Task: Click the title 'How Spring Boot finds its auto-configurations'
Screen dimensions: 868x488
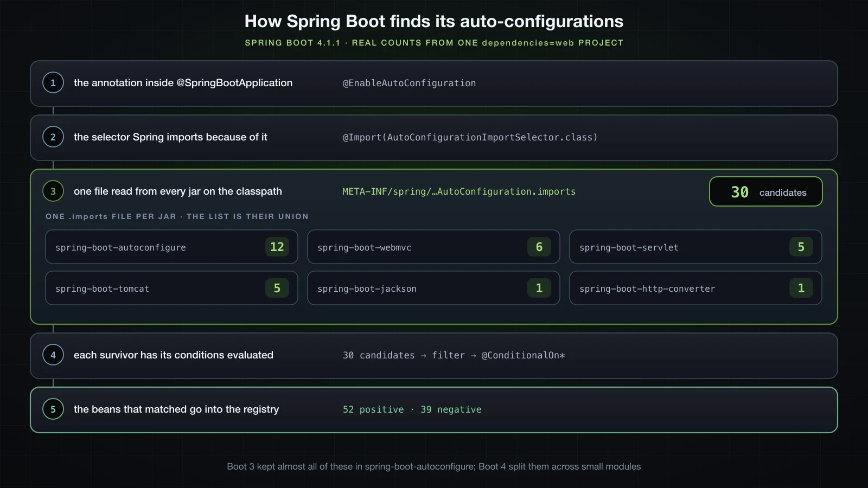Action: [434, 21]
